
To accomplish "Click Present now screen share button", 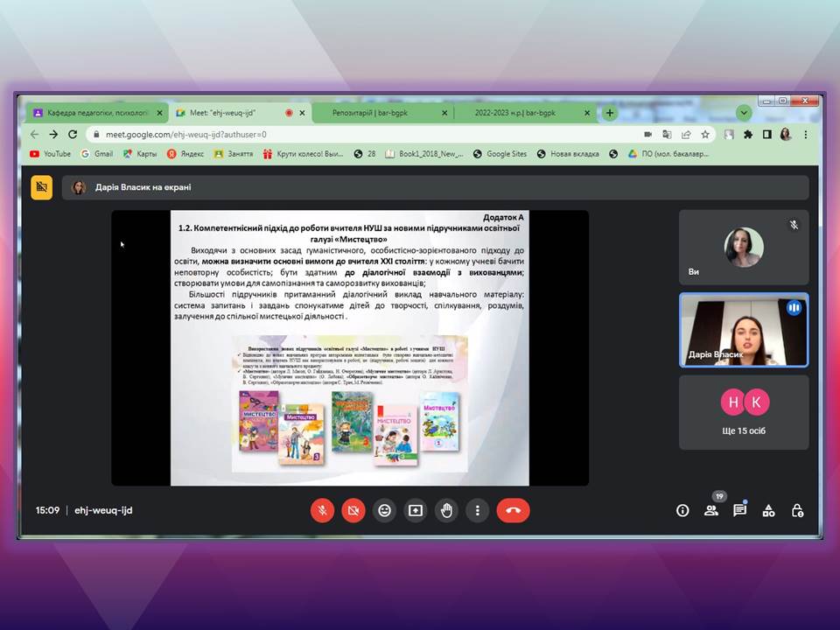I will [416, 510].
